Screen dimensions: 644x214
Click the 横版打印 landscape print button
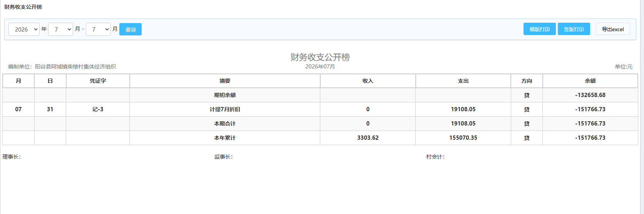pyautogui.click(x=539, y=29)
